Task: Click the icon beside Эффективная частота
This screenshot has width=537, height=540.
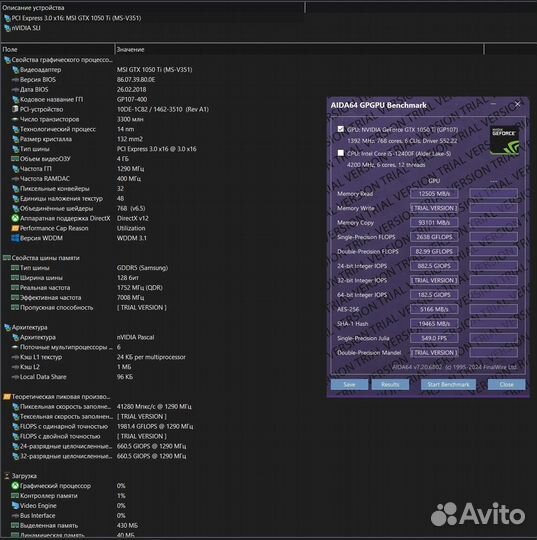Action: pyautogui.click(x=15, y=298)
